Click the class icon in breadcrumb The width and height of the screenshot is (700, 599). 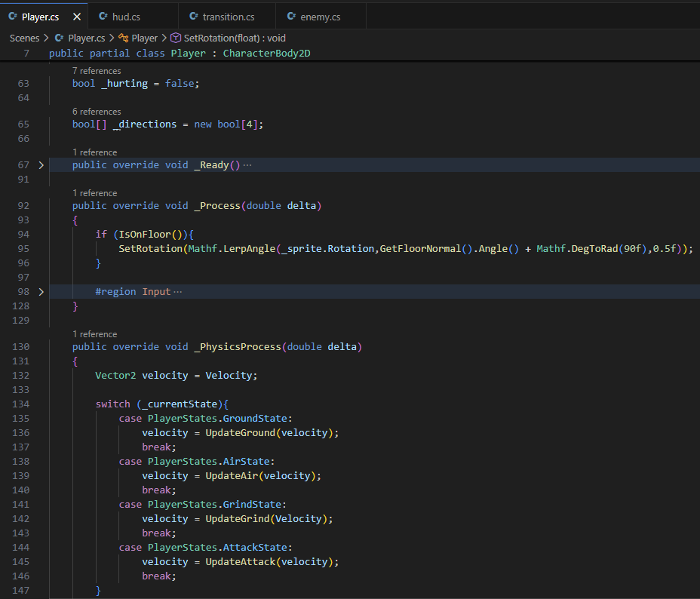[x=123, y=38]
